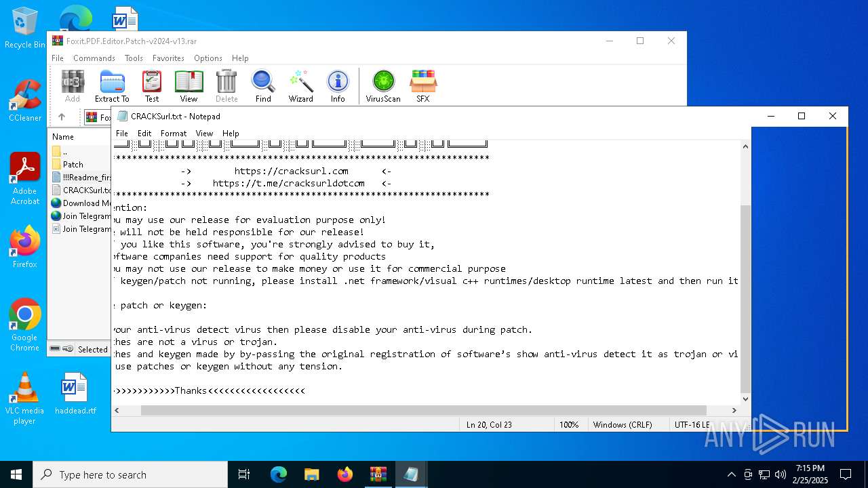The image size is (868, 488).
Task: Click the Add icon in WinRAR toolbar
Action: pyautogui.click(x=73, y=86)
